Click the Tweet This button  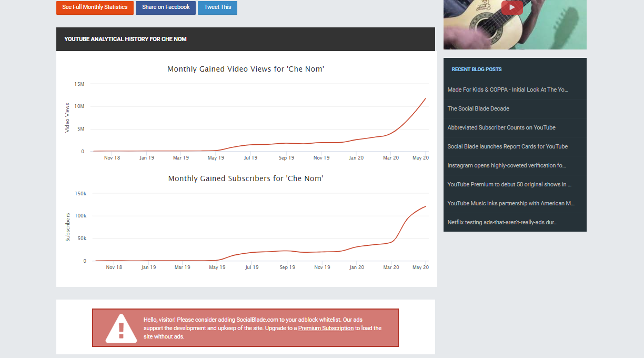tap(217, 7)
